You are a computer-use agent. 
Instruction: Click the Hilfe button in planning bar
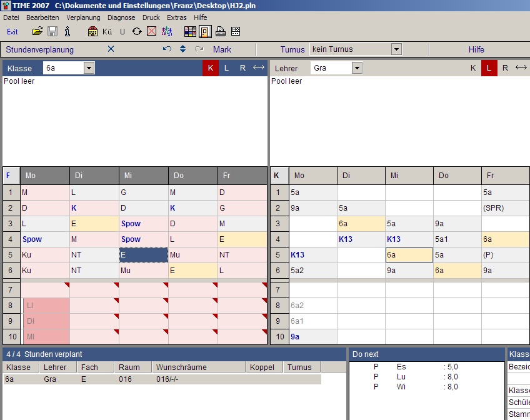[x=476, y=49]
